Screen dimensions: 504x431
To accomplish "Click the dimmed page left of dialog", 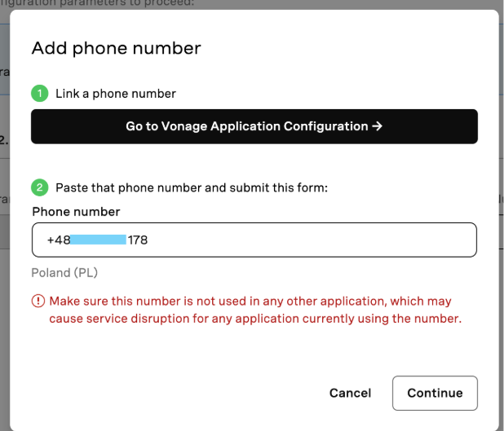I will click(x=5, y=289).
